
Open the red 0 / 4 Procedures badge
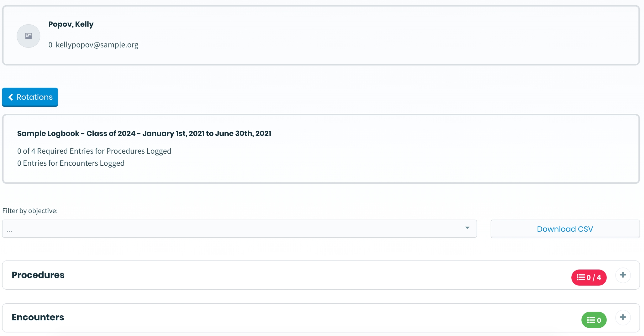point(589,277)
